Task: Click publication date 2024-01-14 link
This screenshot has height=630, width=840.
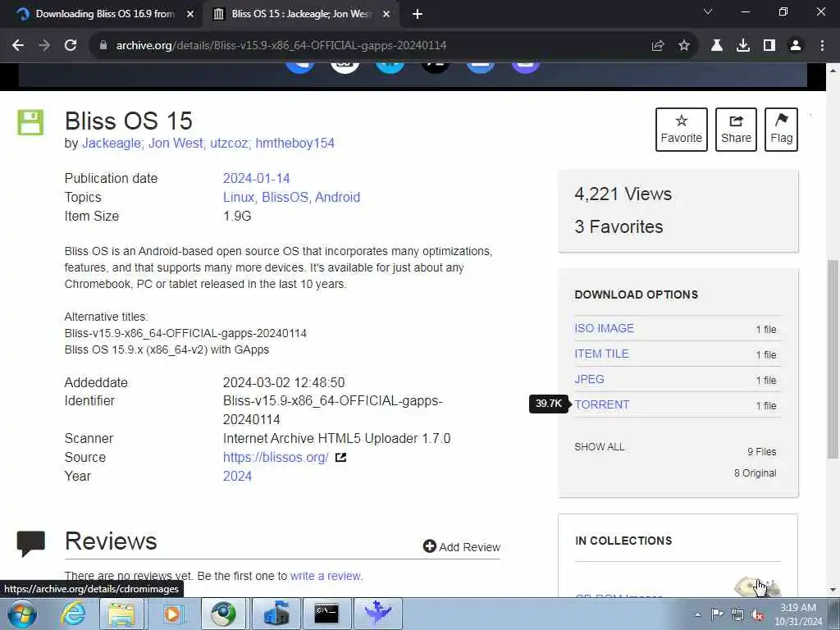Action: click(256, 178)
